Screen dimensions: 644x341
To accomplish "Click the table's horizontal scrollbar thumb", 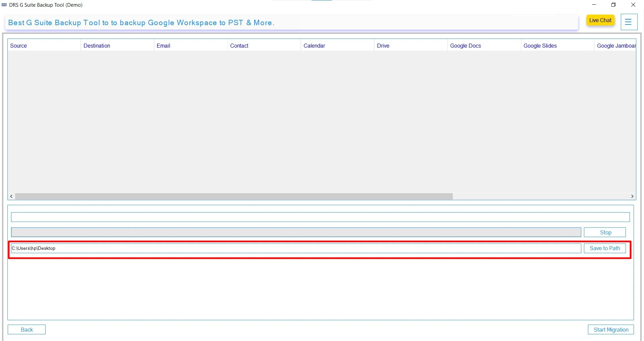I will click(234, 196).
